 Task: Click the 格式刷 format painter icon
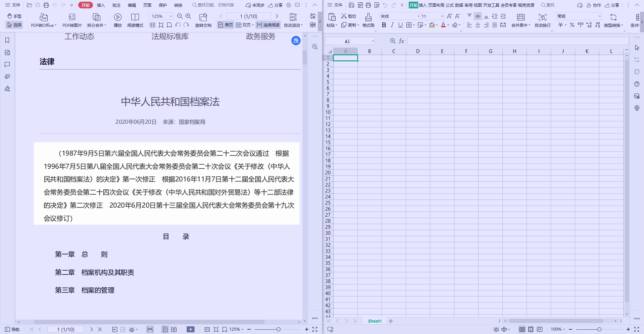point(368,17)
